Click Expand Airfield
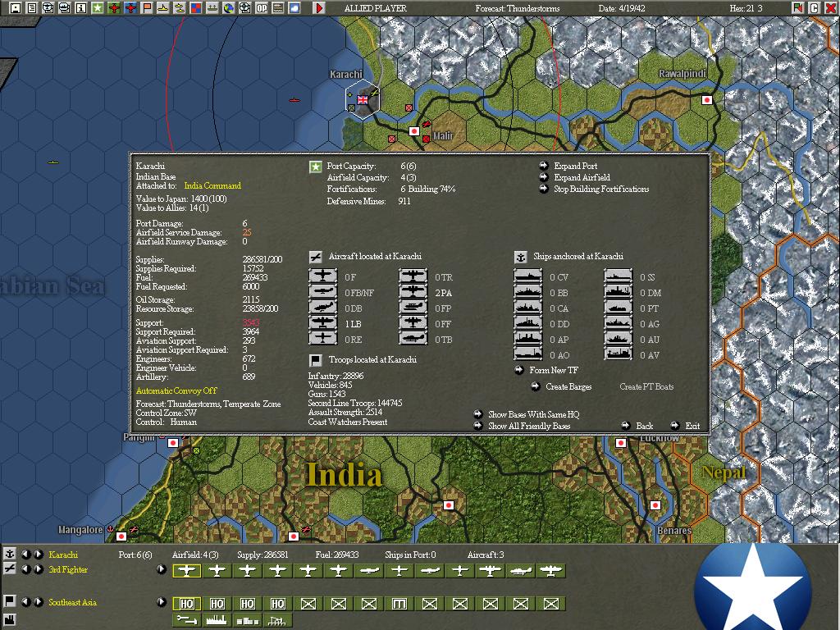The image size is (840, 630). [582, 177]
